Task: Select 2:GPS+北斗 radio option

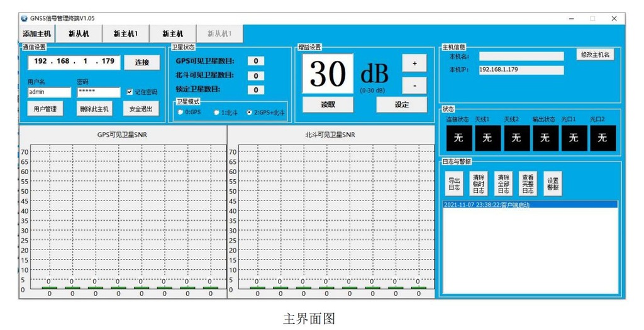Action: [250, 113]
